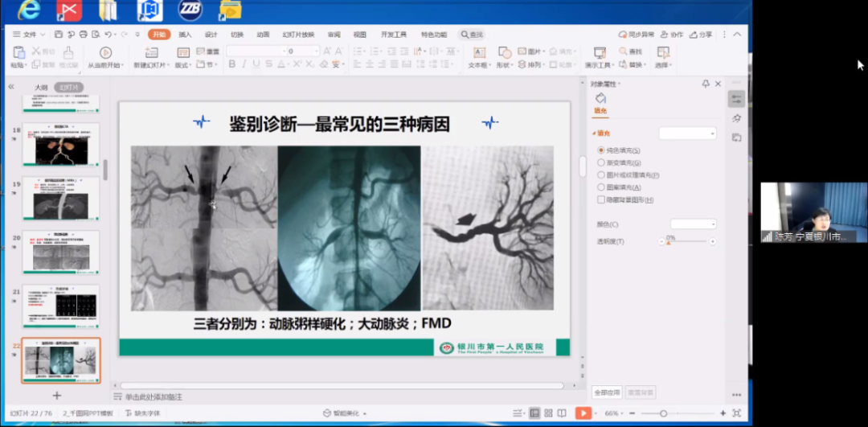
Task: Click the Italic I icon
Action: [244, 64]
